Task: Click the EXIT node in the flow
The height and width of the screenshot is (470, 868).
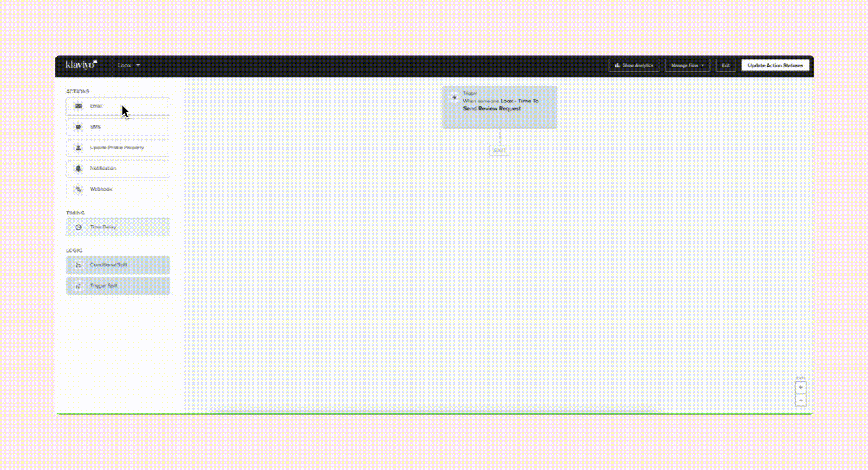Action: pos(499,151)
